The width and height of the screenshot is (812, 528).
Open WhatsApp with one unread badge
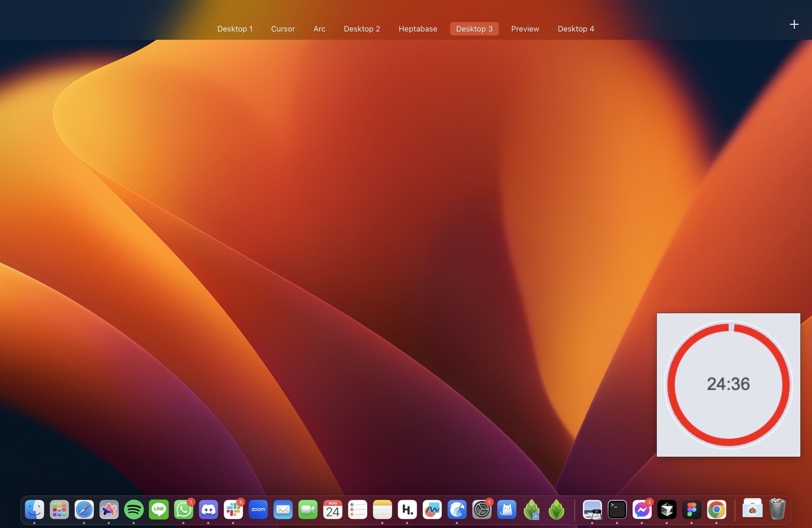(x=184, y=510)
